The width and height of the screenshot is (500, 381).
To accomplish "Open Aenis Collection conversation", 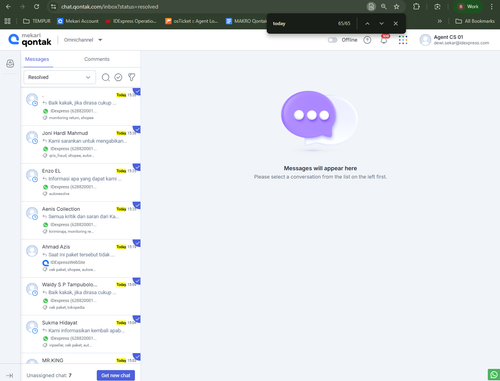I will point(81,220).
